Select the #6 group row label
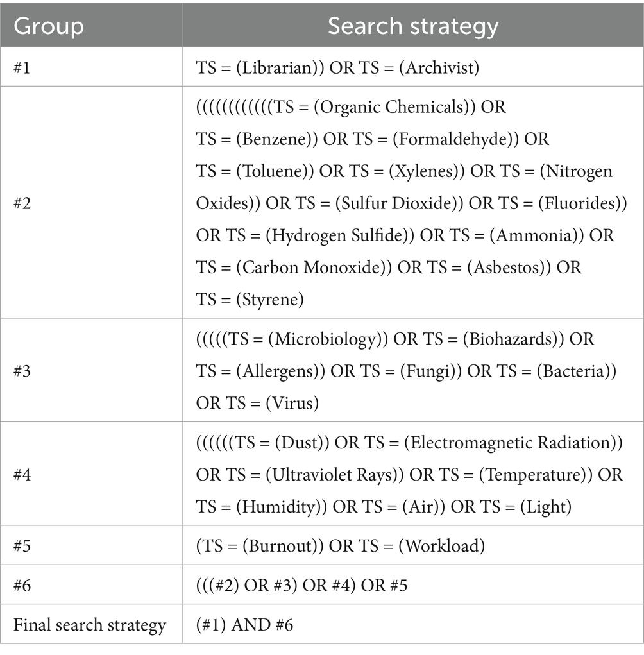644x655 pixels. pos(22,585)
